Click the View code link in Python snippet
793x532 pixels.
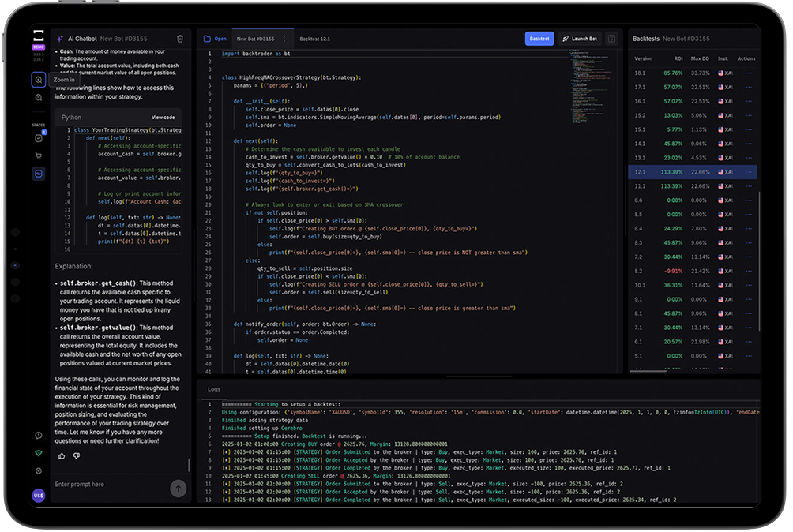[163, 117]
